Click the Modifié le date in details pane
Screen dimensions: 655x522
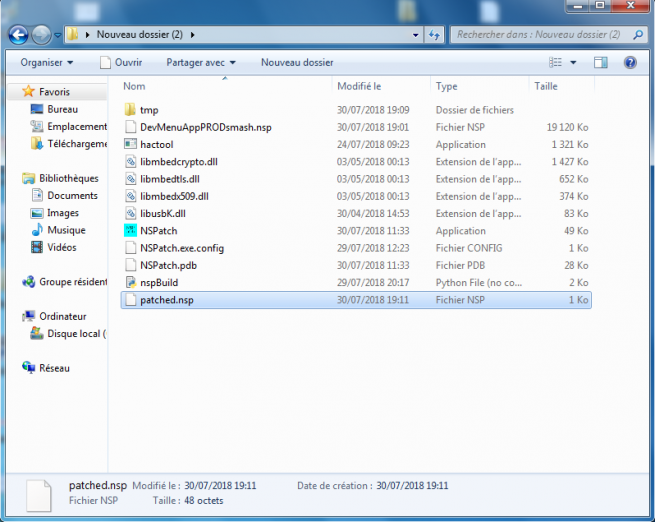(220, 486)
